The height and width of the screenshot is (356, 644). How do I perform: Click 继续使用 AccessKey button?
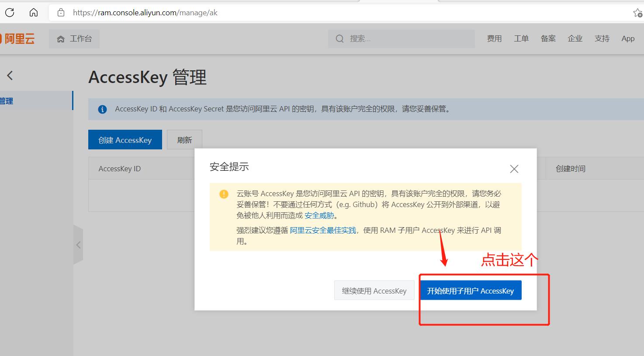[374, 290]
